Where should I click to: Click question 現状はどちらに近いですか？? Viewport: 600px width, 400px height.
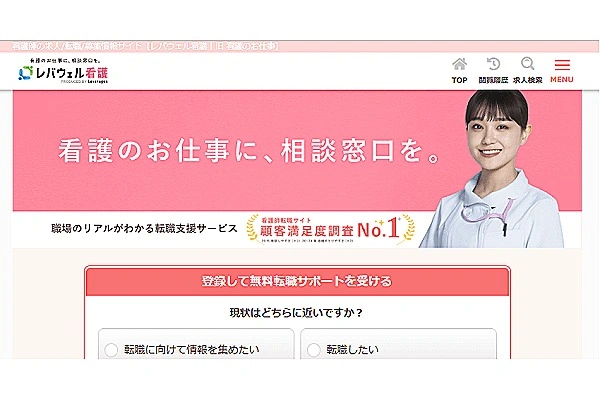coord(296,313)
